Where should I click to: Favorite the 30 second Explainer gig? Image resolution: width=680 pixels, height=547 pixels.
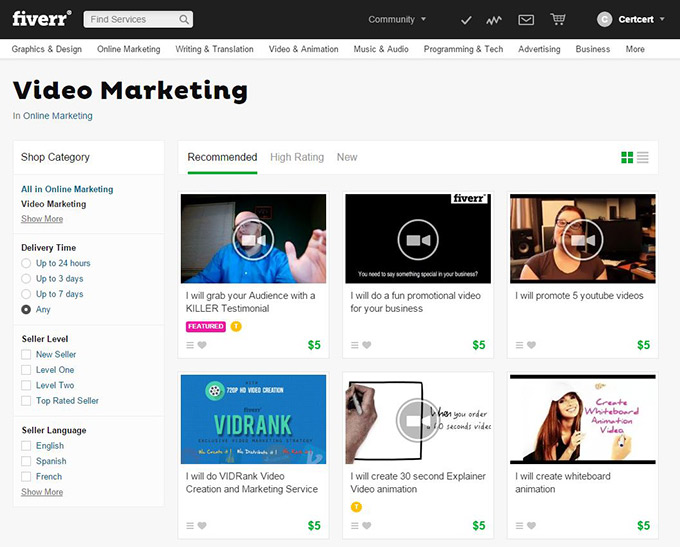click(367, 526)
